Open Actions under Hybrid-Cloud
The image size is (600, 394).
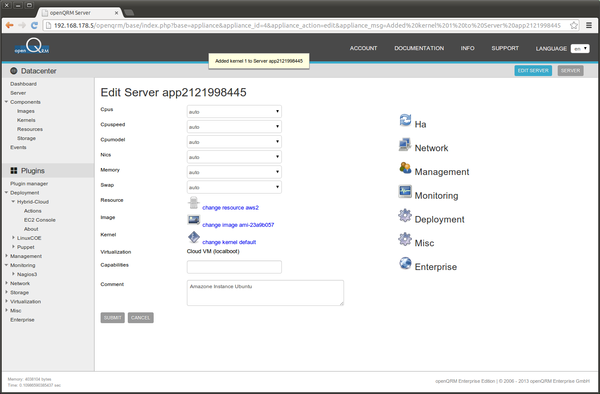click(33, 211)
